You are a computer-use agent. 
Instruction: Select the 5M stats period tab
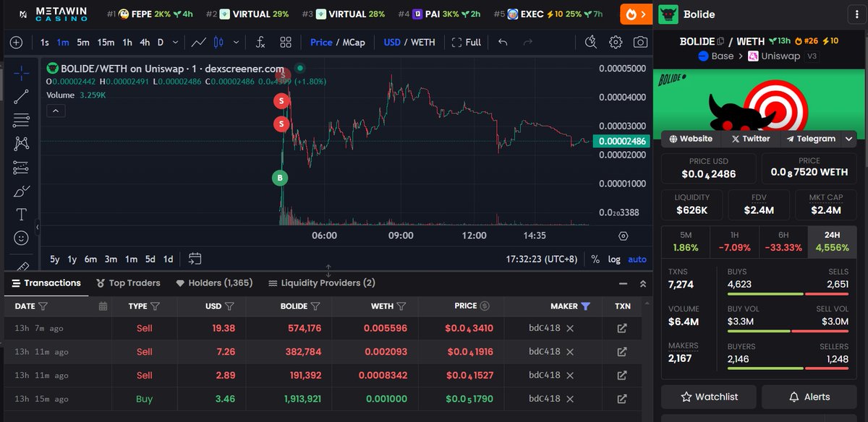pyautogui.click(x=686, y=241)
